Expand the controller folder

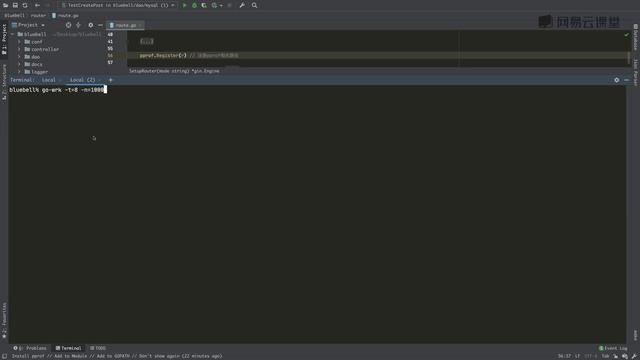pos(19,49)
